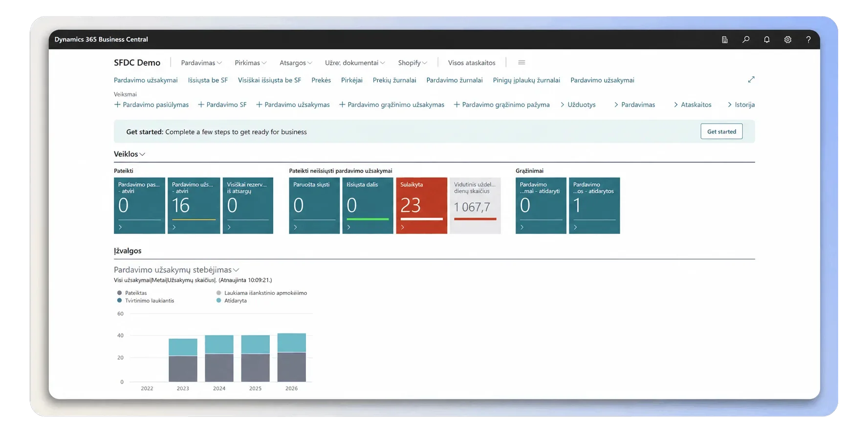Open Pardavimo ...mai - atidaryti tile

click(x=541, y=205)
